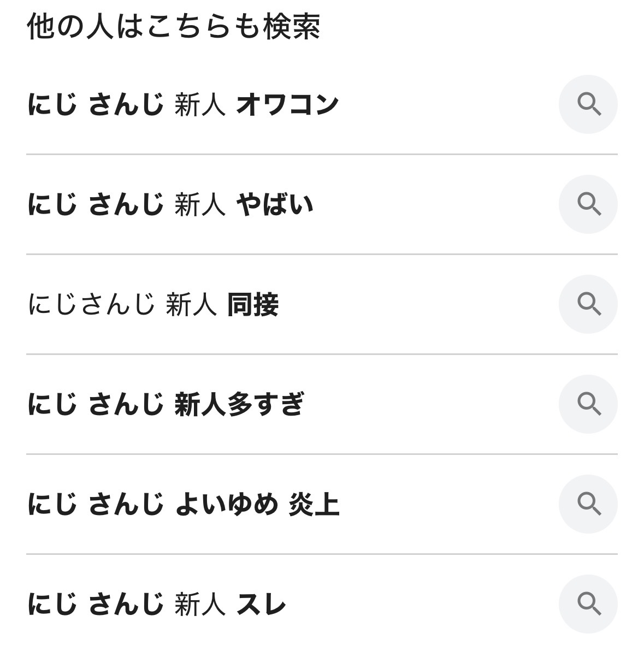
Task: Click the bold keyword 同接
Action: pos(253,304)
